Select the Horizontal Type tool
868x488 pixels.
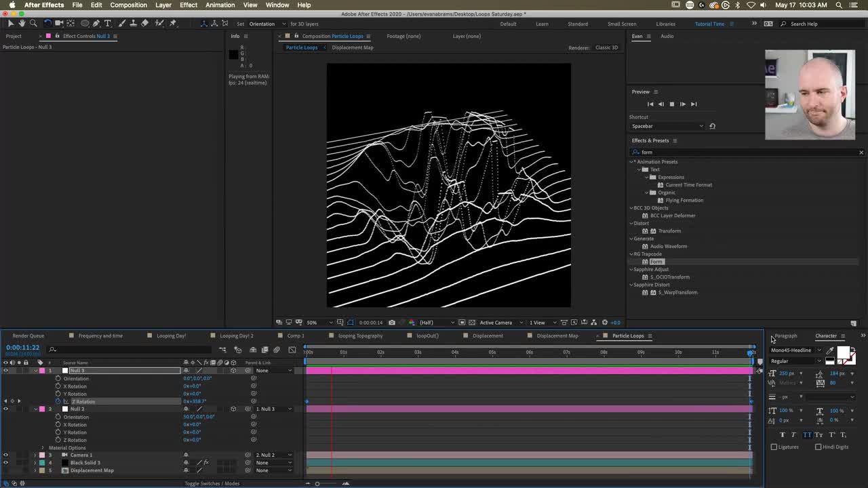click(x=107, y=23)
